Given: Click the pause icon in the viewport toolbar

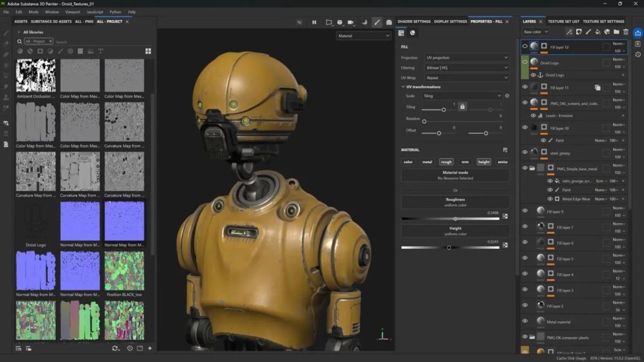Looking at the screenshot, I should 314,22.
